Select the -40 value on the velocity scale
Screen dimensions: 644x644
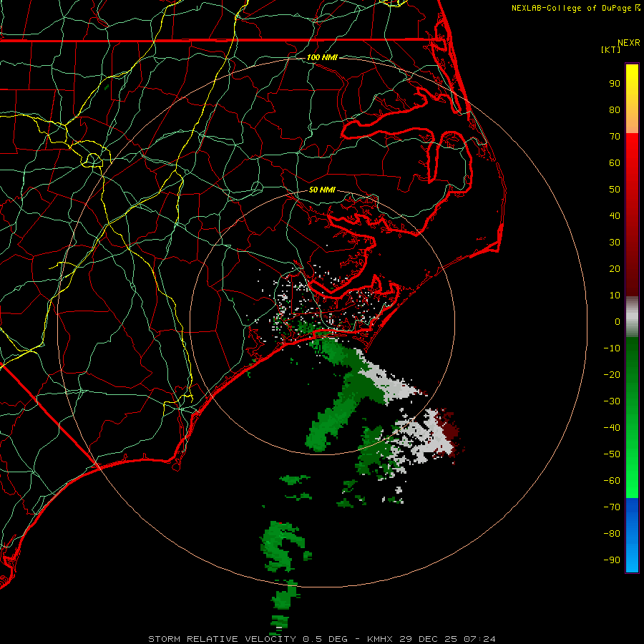click(612, 428)
